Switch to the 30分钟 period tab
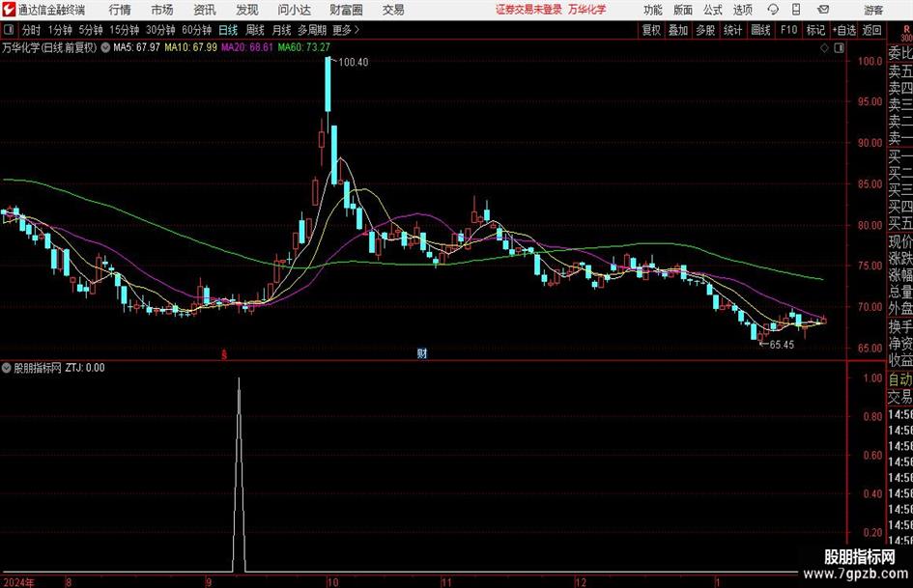The image size is (913, 588). coord(160,30)
